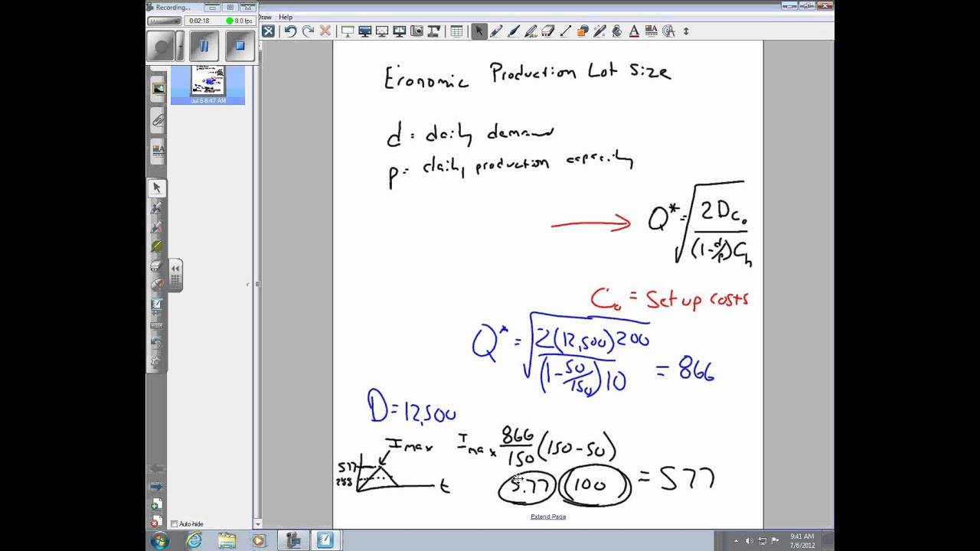Image resolution: width=980 pixels, height=551 pixels.
Task: Click the recorder's round Record button
Action: tap(162, 46)
